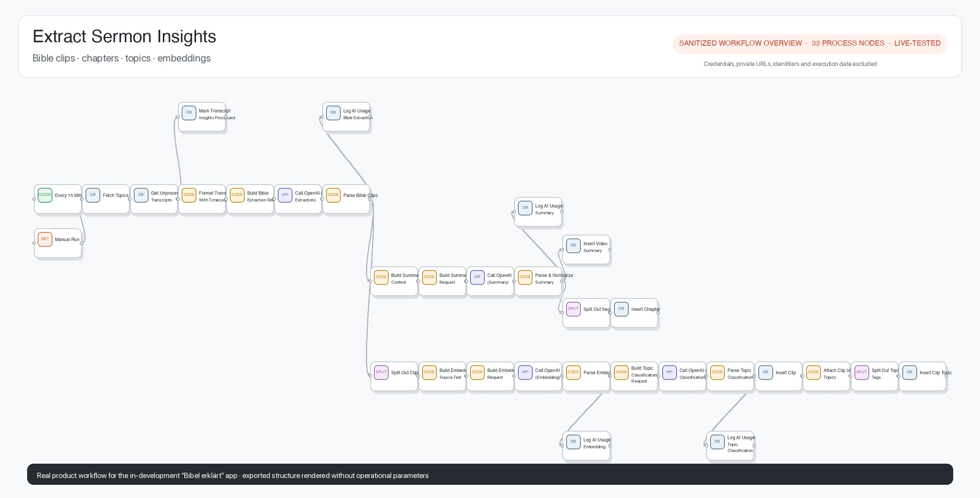Screen dimensions: 980x498
Task: Click the Build Summary Request node label
Action: coord(453,279)
